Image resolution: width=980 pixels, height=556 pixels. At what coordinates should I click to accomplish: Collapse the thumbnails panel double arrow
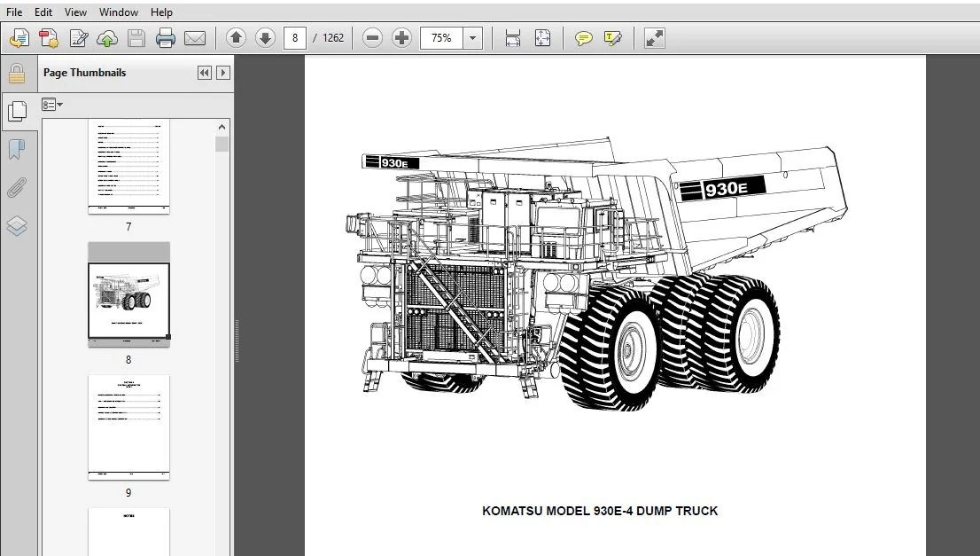[205, 73]
